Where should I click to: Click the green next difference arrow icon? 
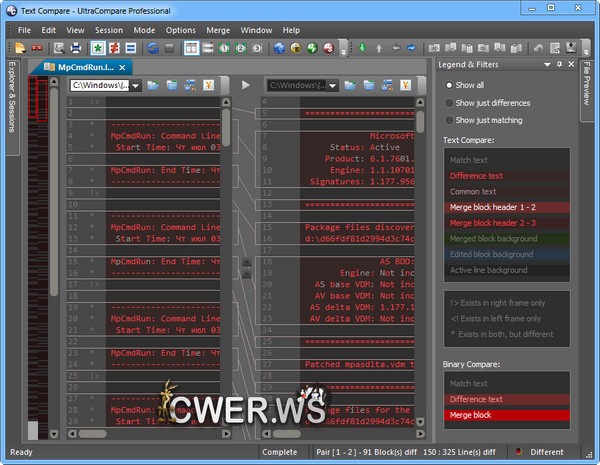point(361,48)
